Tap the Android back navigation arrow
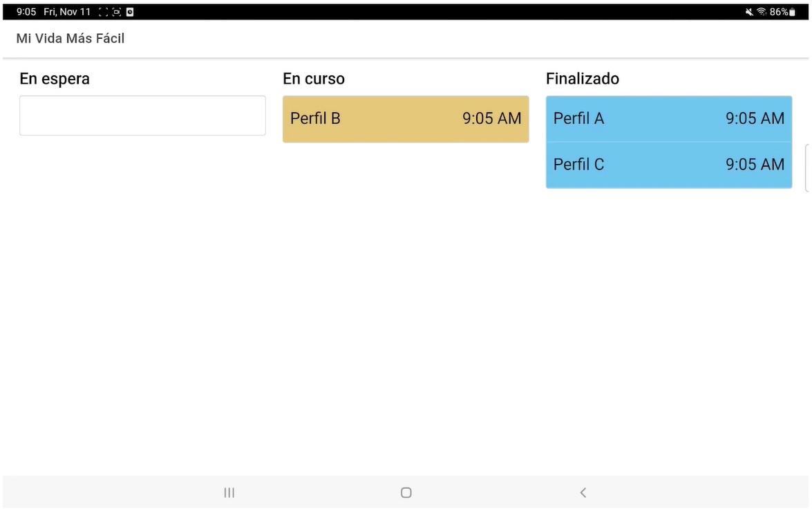This screenshot has width=812, height=513. pos(583,492)
